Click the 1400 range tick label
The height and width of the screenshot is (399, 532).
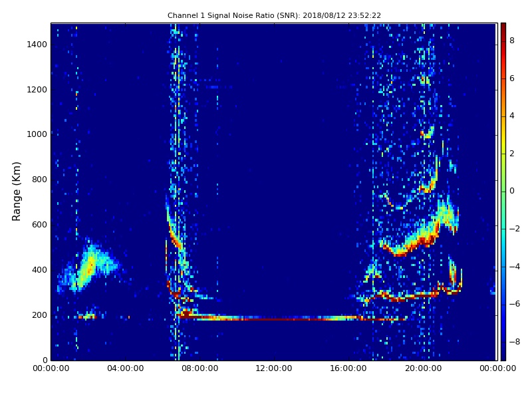coord(37,45)
